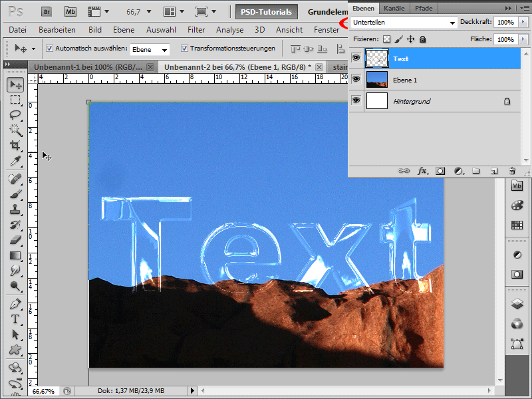Image resolution: width=532 pixels, height=399 pixels.
Task: Open the Ebene menu
Action: point(124,30)
